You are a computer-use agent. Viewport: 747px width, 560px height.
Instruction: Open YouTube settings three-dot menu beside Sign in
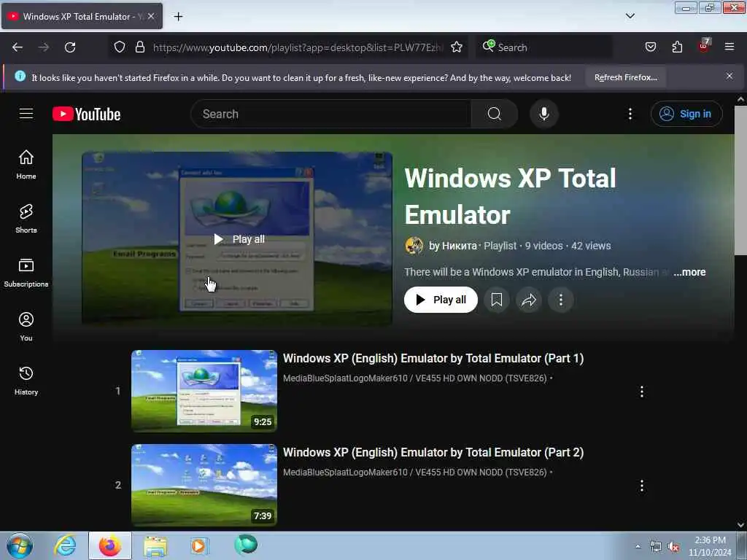coord(630,114)
